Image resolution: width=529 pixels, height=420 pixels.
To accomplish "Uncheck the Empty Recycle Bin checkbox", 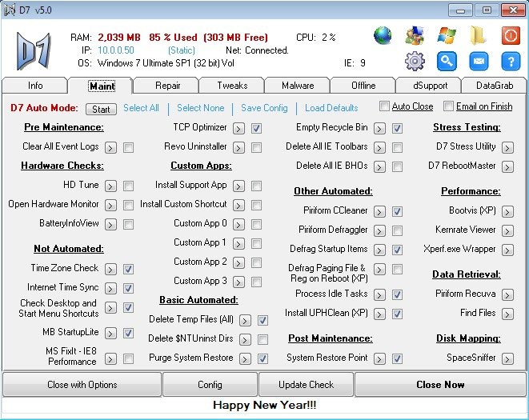I will coord(397,128).
